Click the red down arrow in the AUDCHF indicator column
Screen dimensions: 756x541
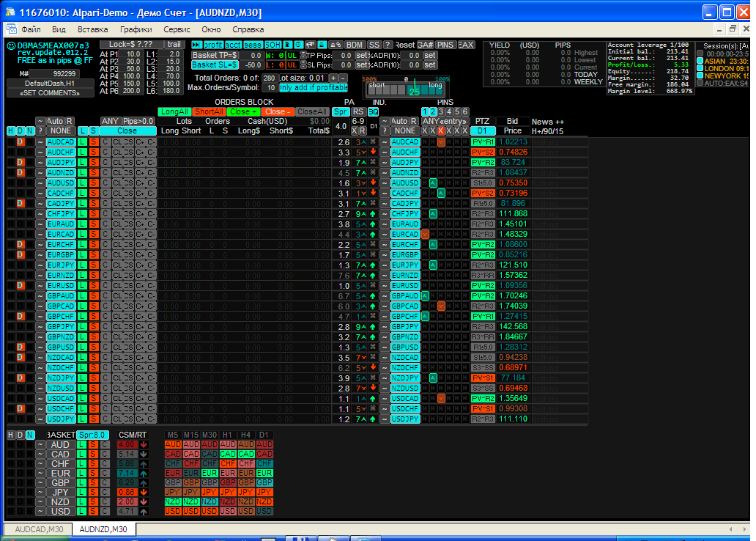(373, 152)
